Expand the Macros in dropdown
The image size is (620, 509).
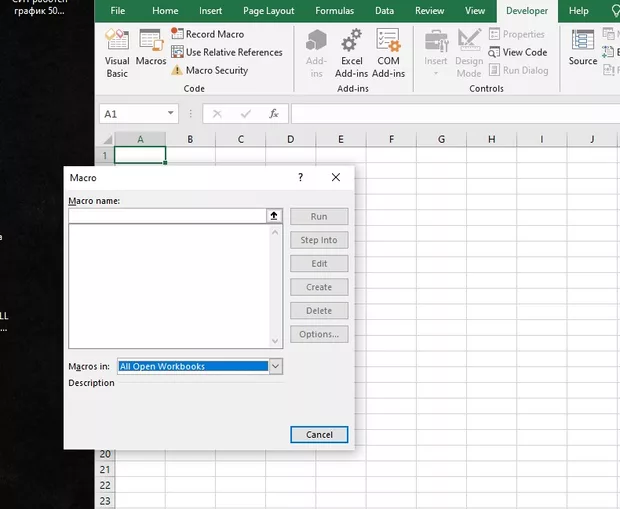click(x=276, y=367)
